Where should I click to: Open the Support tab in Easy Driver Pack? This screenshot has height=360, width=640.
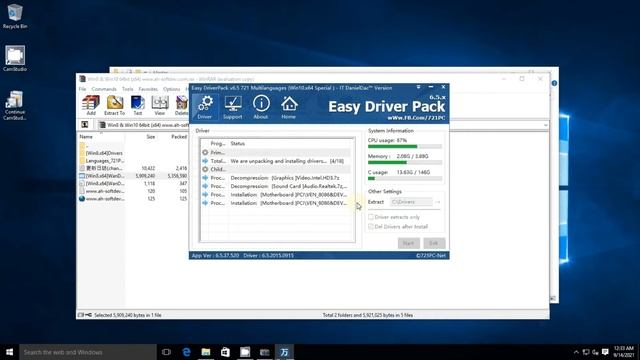coord(232,107)
